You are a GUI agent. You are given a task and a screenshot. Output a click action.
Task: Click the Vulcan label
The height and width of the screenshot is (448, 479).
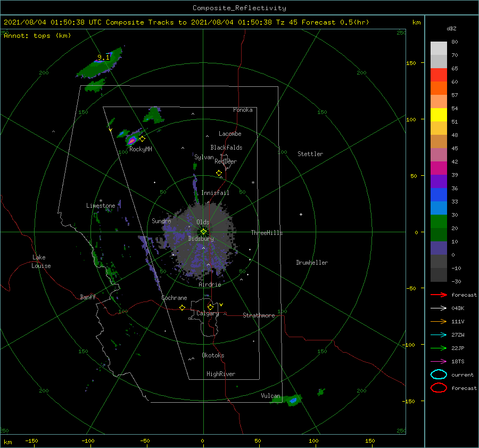pos(271,396)
